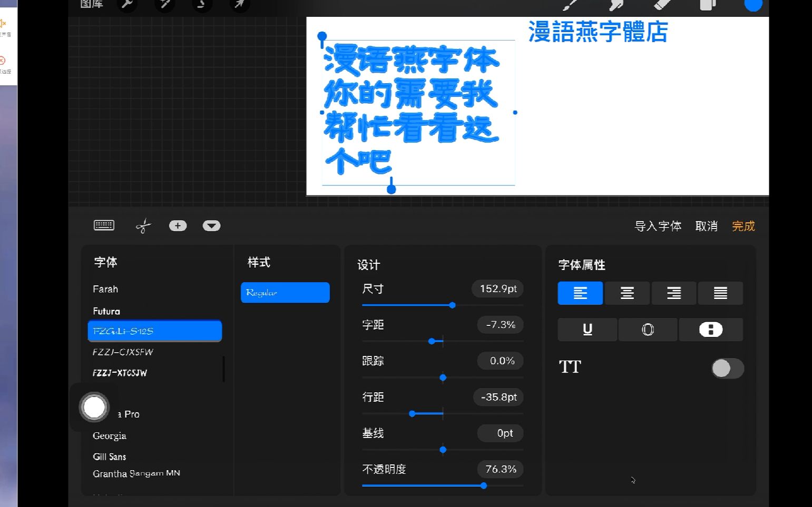Edit the 76.3% opacity value field
This screenshot has width=812, height=507.
[x=500, y=469]
